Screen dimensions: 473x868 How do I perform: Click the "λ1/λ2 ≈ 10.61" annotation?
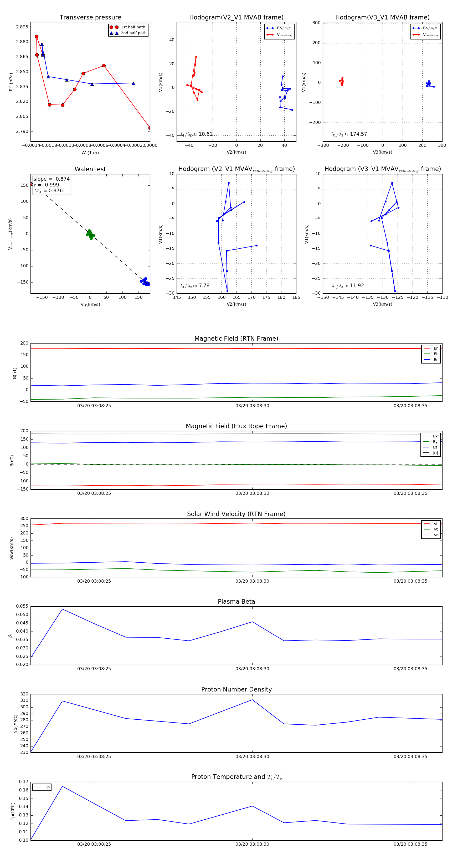click(196, 134)
